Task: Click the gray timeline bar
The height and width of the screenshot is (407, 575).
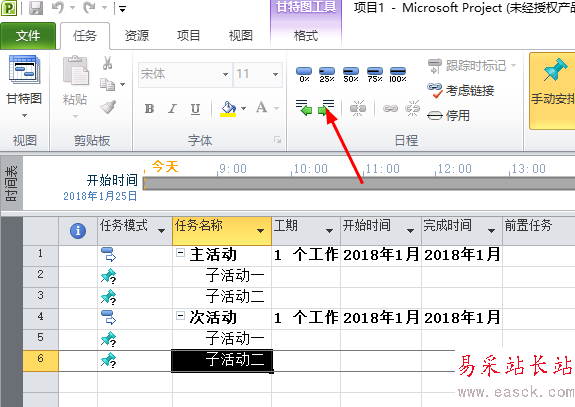Action: (359, 183)
